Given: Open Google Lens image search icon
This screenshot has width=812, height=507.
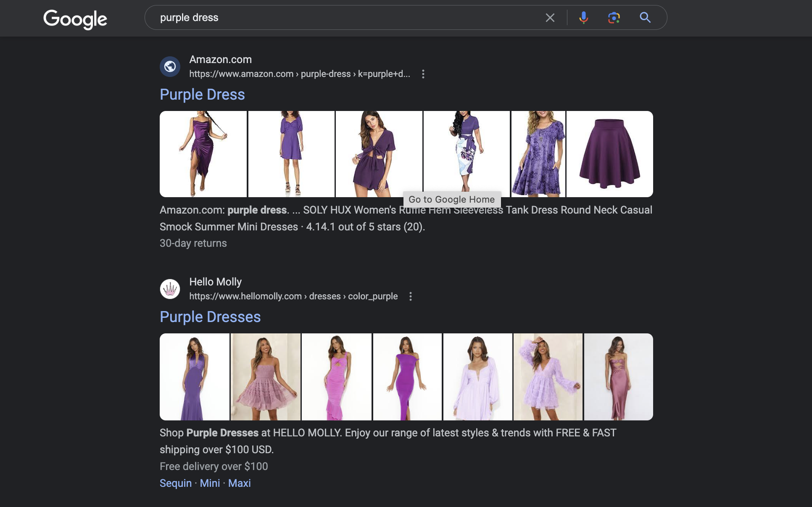Looking at the screenshot, I should click(614, 18).
